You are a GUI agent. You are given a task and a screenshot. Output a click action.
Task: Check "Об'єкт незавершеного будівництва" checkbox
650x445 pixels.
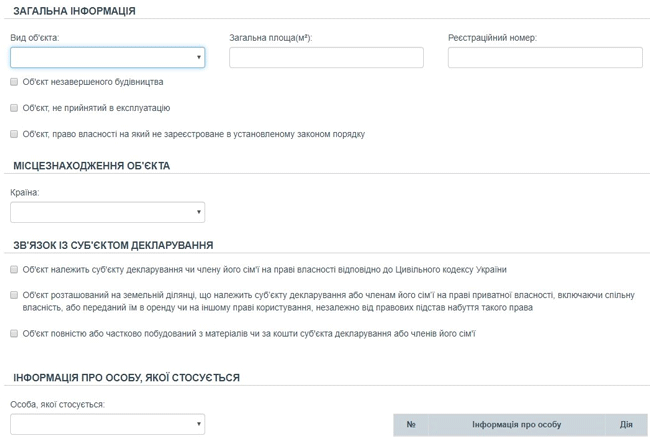[14, 82]
